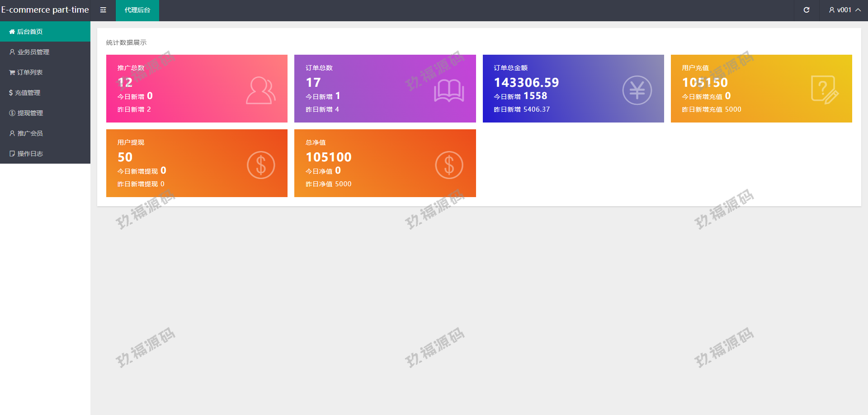Click the E-commerce part-time logo text
This screenshot has width=868, height=415.
click(x=45, y=10)
